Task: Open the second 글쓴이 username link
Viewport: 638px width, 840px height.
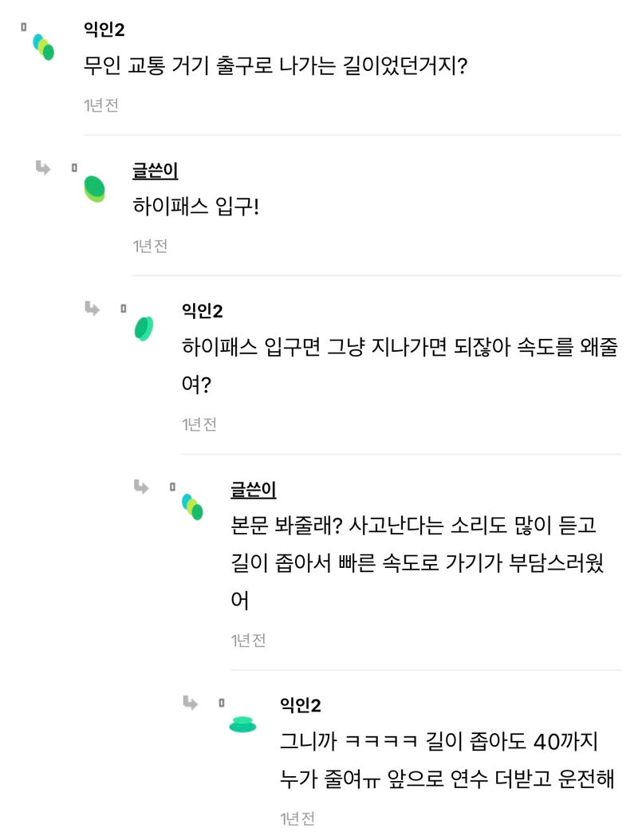Action: [254, 489]
